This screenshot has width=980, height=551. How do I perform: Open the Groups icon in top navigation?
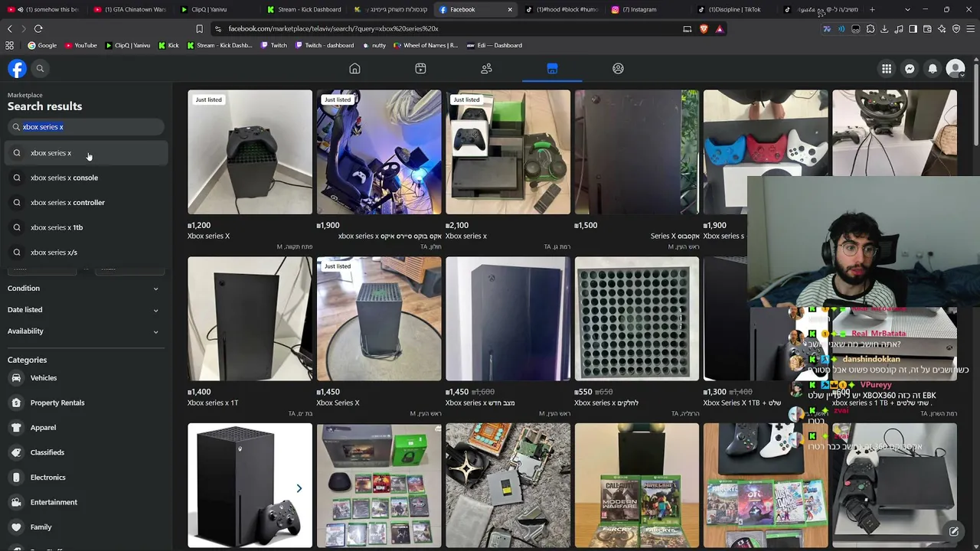pos(618,69)
